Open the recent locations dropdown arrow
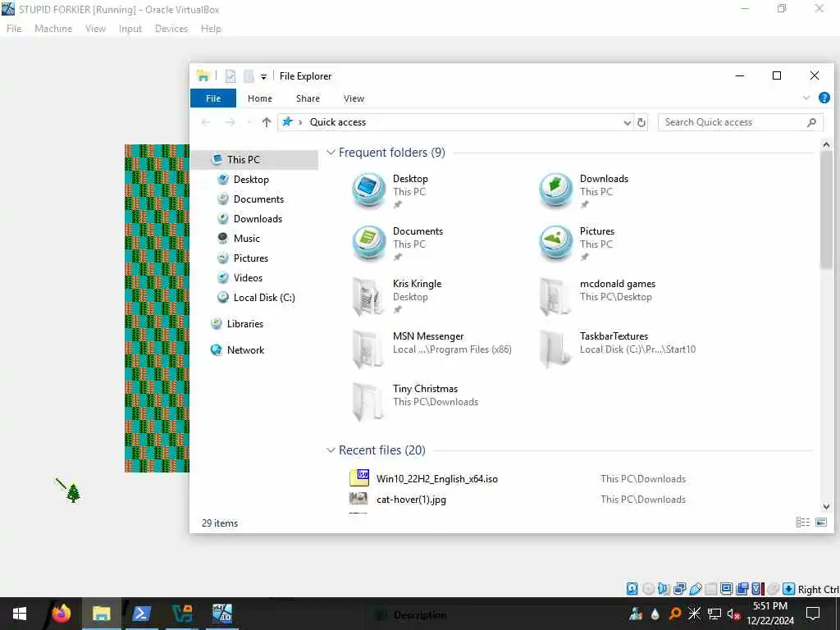 [x=249, y=123]
